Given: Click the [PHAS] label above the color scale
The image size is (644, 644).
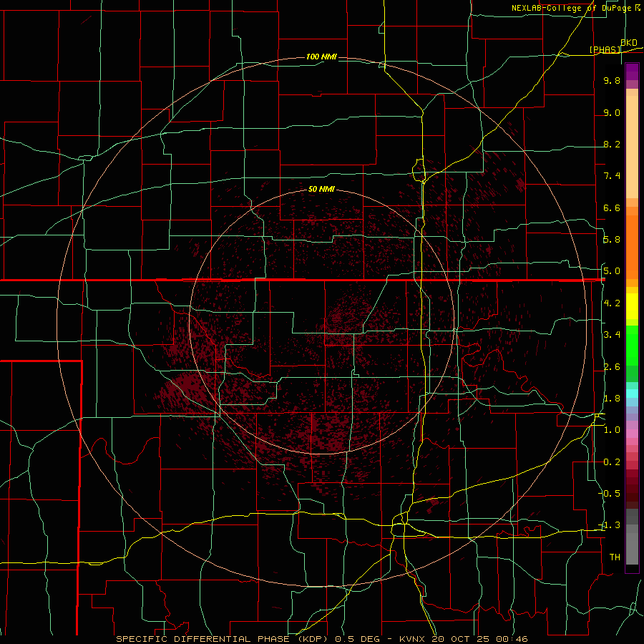Looking at the screenshot, I should [x=605, y=49].
